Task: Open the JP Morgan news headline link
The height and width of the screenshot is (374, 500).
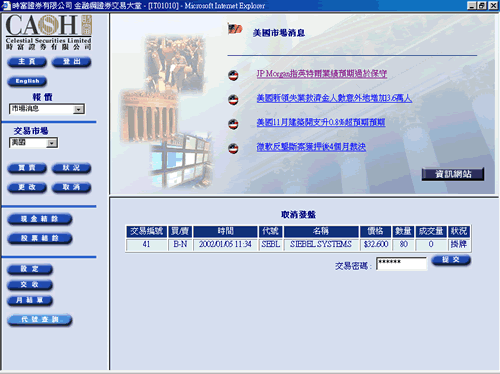Action: click(322, 74)
